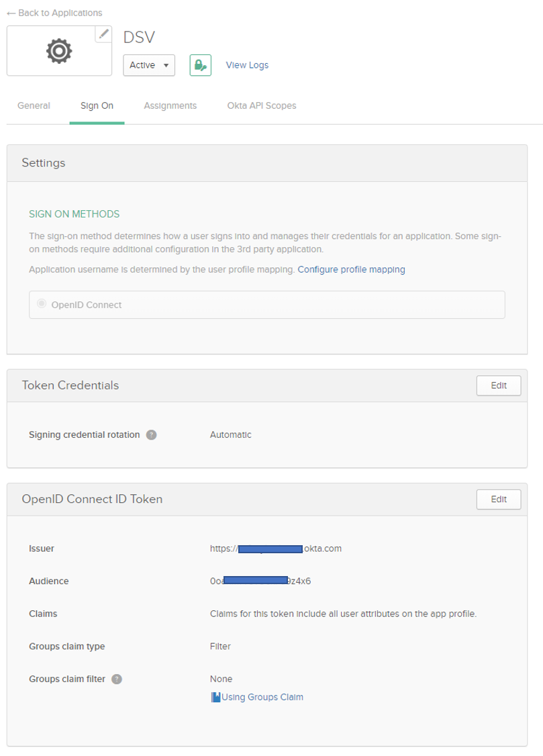
Task: Open the Active status dropdown
Action: point(149,65)
